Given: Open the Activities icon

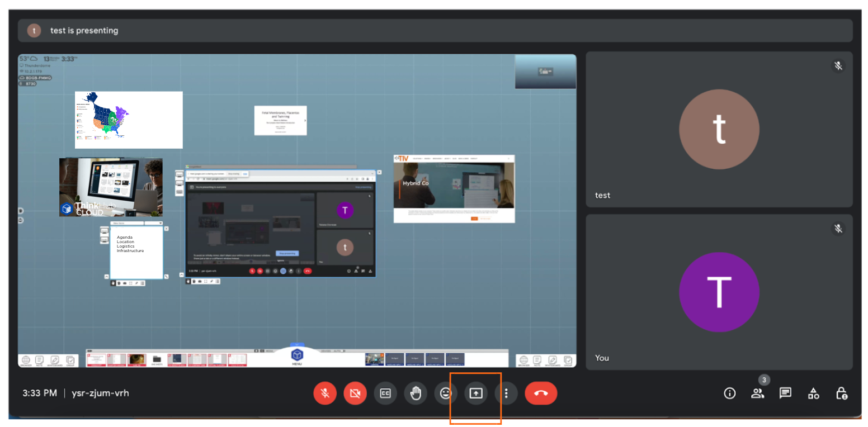Looking at the screenshot, I should (814, 393).
